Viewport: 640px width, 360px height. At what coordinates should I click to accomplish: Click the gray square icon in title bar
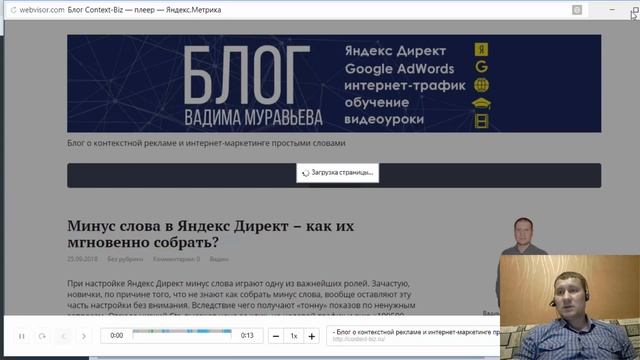pyautogui.click(x=577, y=10)
